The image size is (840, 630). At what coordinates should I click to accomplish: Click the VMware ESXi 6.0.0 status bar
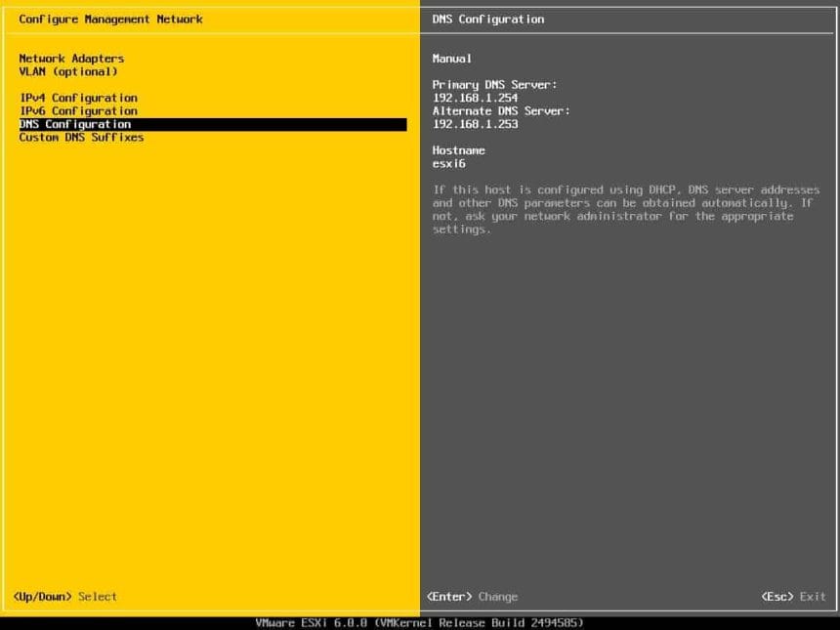coord(420,622)
